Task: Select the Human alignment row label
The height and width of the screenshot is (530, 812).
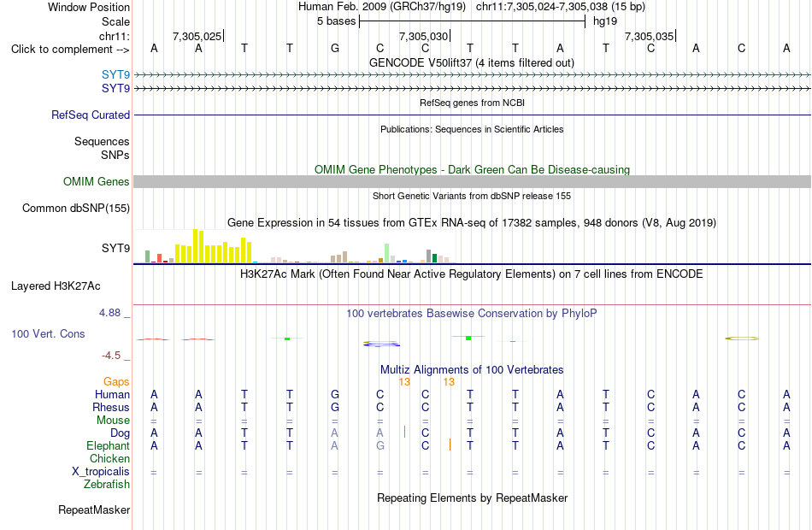Action: click(x=112, y=395)
